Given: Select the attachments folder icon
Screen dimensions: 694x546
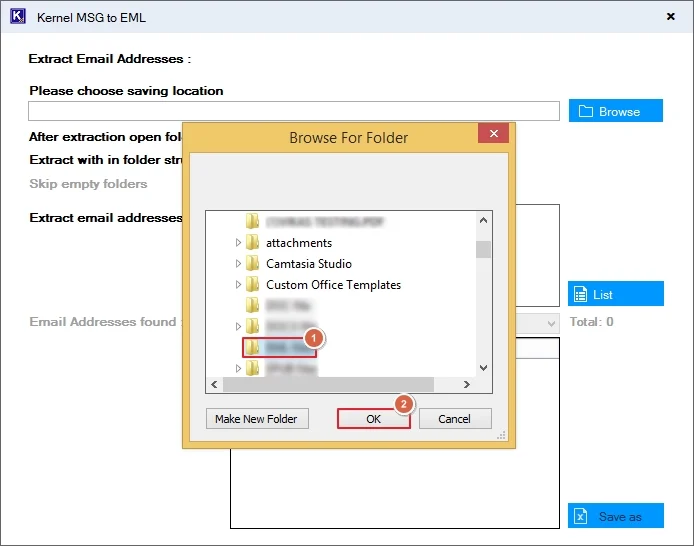Looking at the screenshot, I should pos(252,243).
